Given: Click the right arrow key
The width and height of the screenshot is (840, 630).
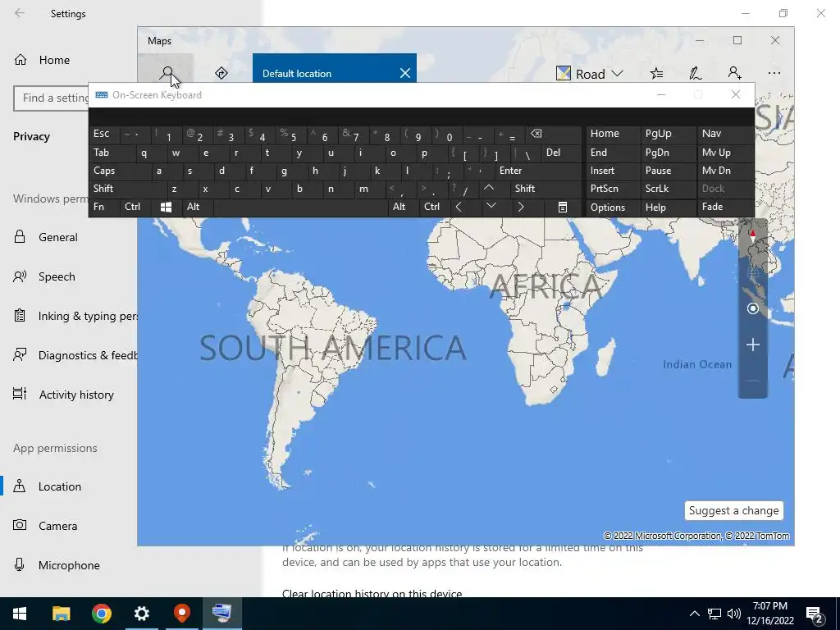Looking at the screenshot, I should click(x=521, y=207).
